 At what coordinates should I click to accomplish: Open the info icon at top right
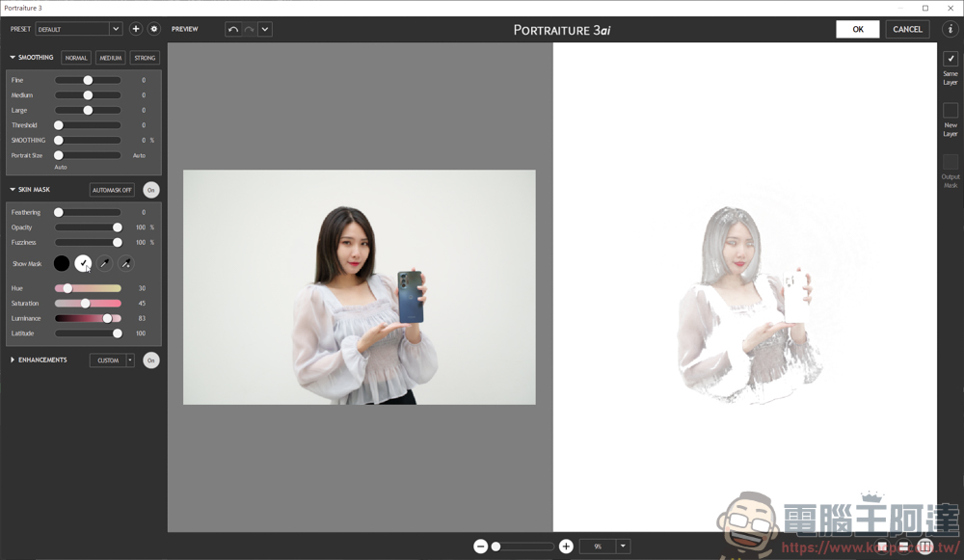(950, 29)
